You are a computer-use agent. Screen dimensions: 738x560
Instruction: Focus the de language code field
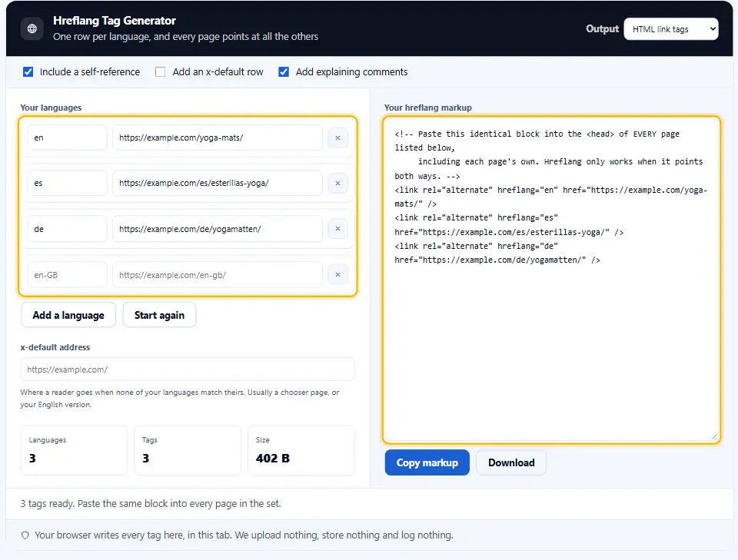pyautogui.click(x=67, y=229)
